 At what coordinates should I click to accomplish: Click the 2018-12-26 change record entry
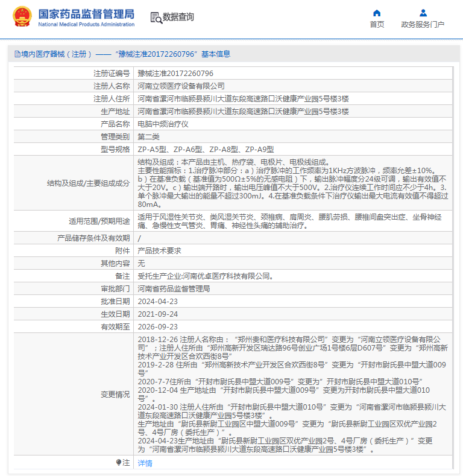point(293,347)
